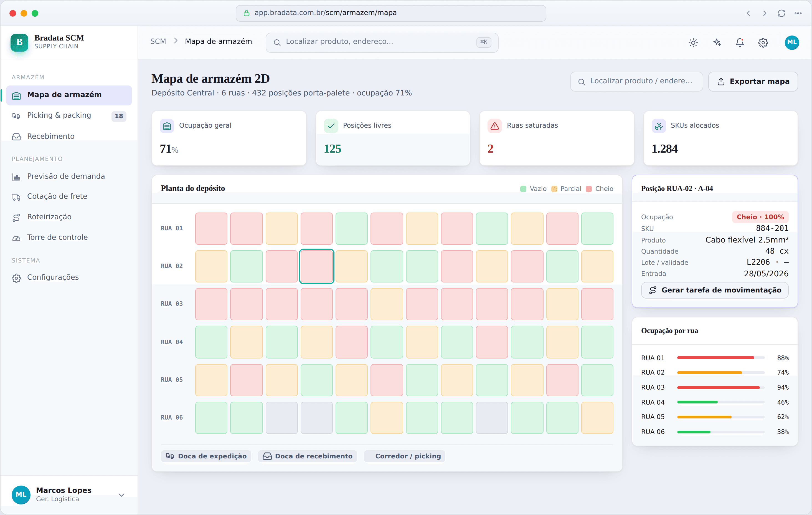Click the Ocupação geral card icon
The width and height of the screenshot is (812, 515).
pos(167,126)
